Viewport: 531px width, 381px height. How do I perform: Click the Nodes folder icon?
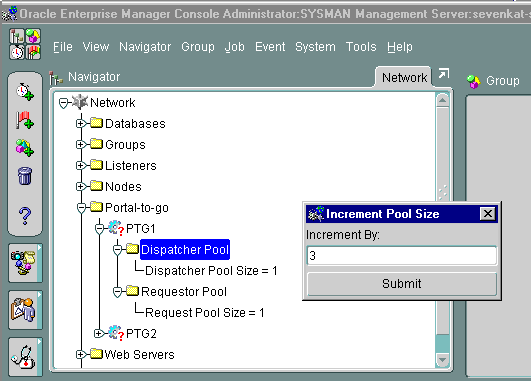(97, 186)
